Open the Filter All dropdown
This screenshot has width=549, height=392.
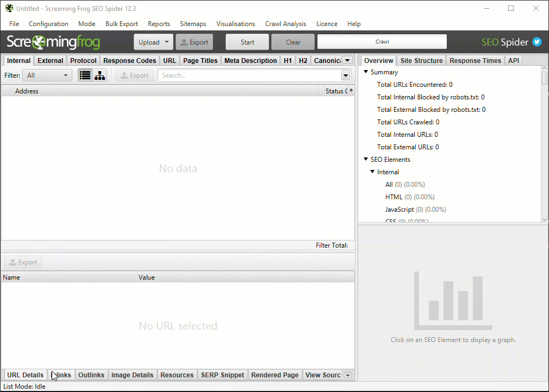coord(47,75)
